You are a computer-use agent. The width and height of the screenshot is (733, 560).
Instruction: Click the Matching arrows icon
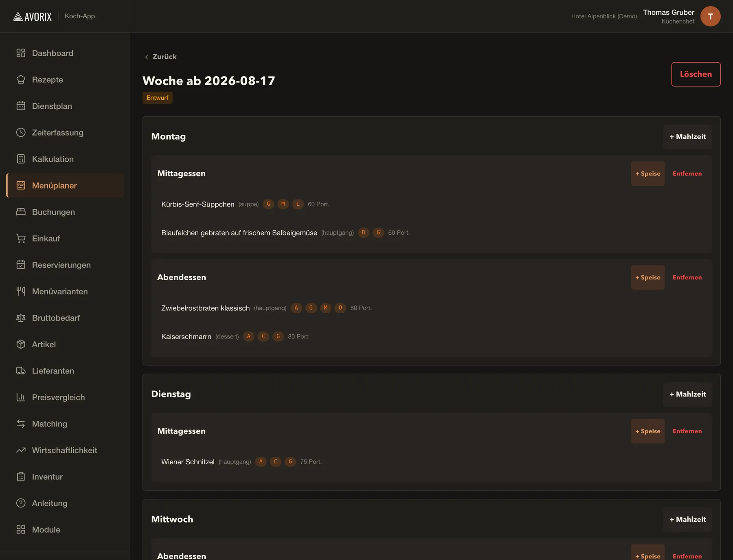[x=21, y=424]
